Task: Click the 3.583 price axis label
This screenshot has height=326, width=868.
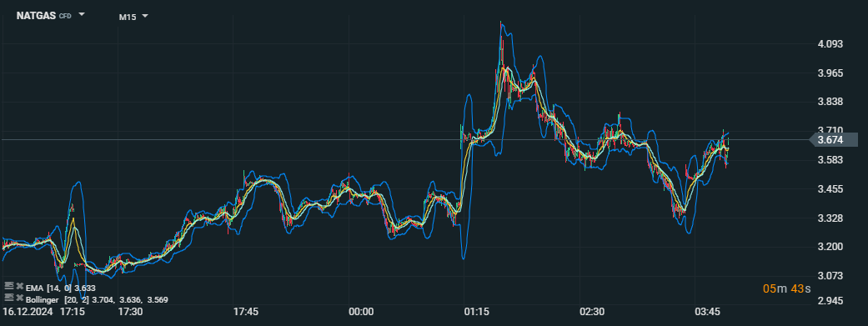Action: (x=830, y=160)
